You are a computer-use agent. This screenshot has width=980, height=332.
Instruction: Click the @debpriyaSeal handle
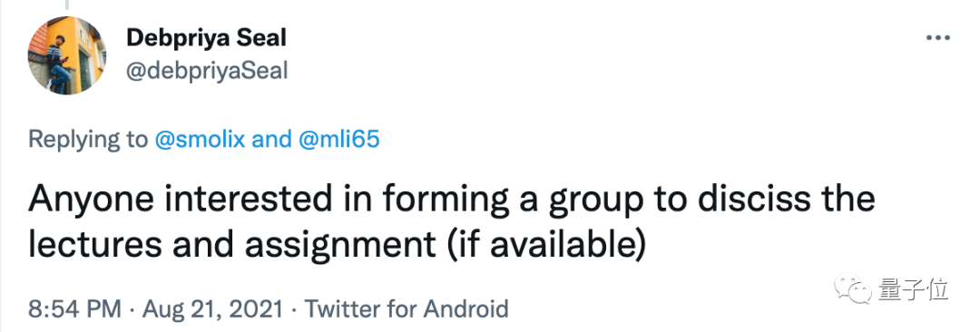(207, 72)
